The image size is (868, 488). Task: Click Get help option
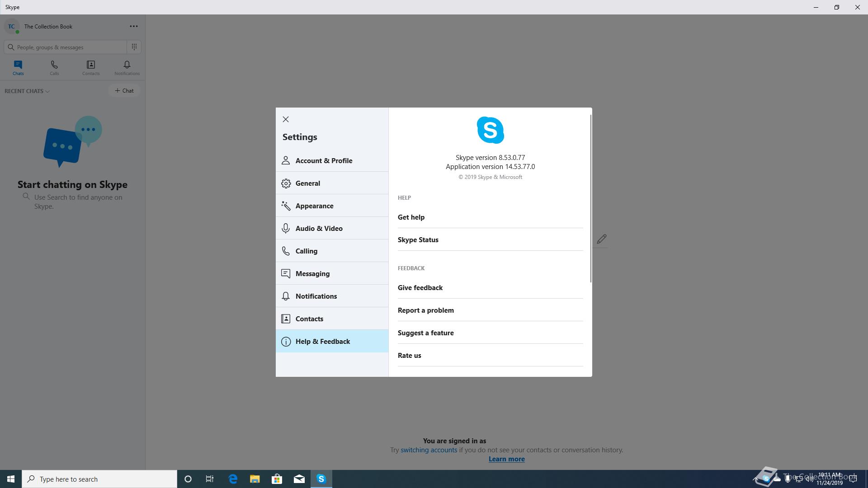pyautogui.click(x=411, y=217)
